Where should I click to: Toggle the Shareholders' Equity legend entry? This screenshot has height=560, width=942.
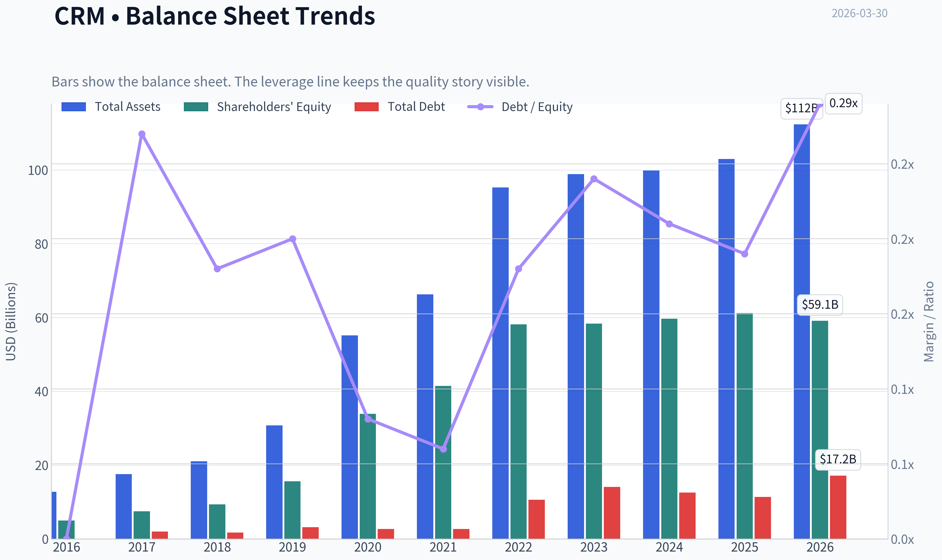[257, 107]
